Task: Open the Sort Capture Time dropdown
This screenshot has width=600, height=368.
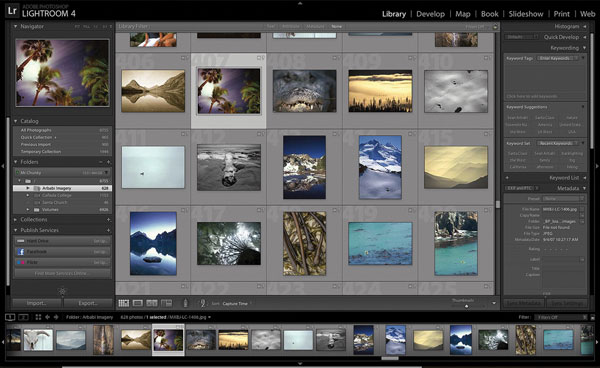Action: (x=237, y=303)
